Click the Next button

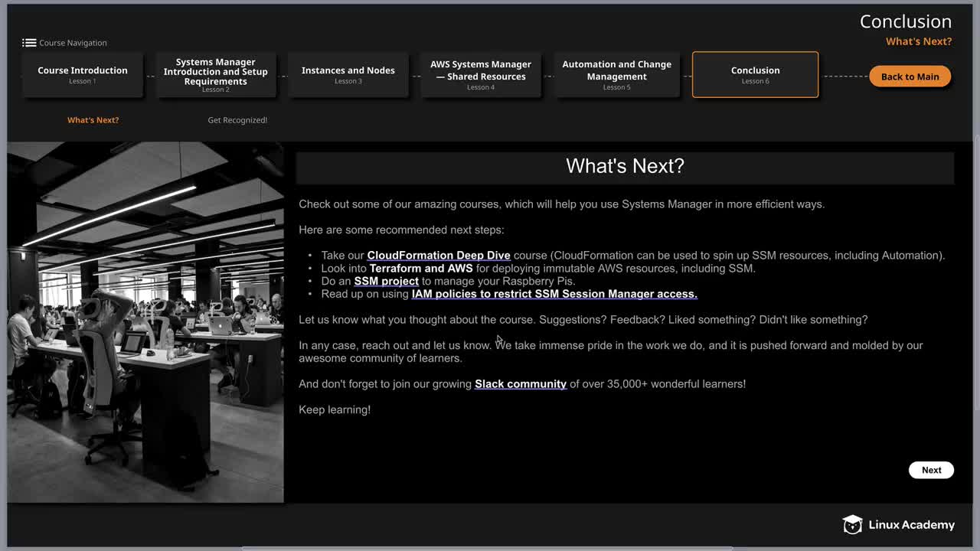pos(931,470)
